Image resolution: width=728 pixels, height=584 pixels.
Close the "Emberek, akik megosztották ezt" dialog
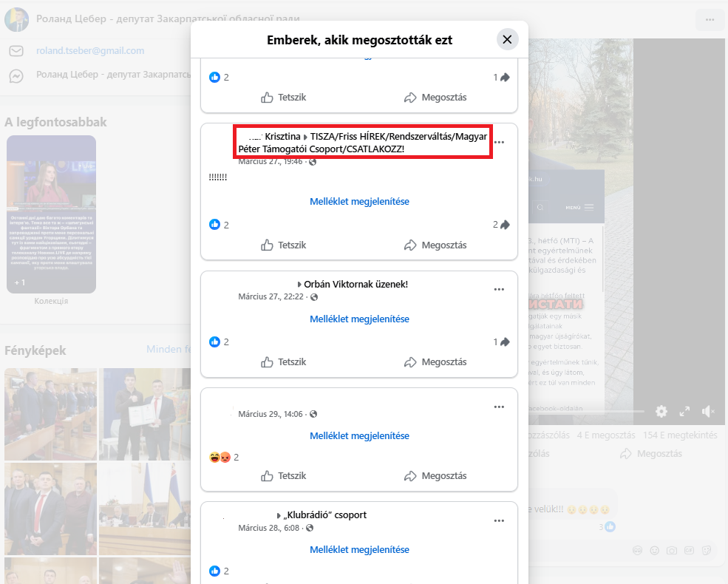point(507,40)
